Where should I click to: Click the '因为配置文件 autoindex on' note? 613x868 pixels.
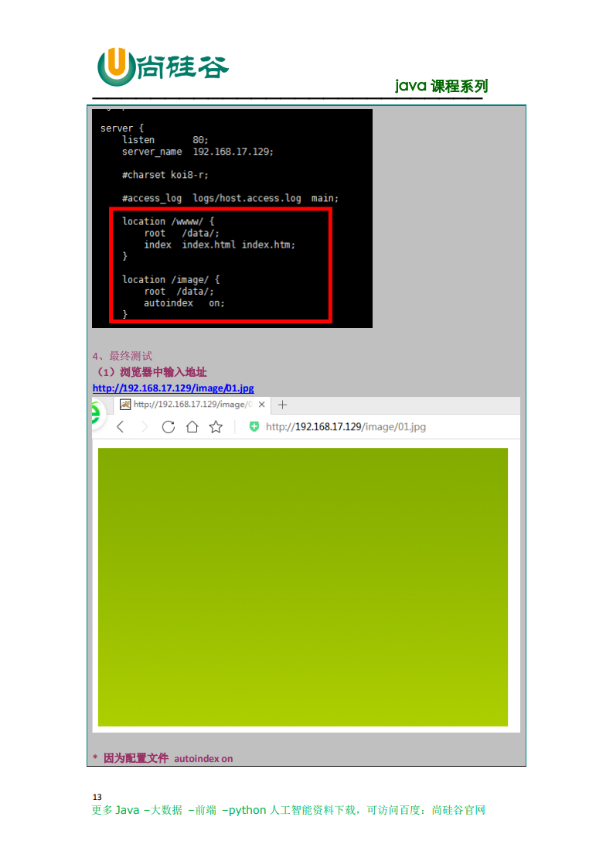[x=162, y=758]
